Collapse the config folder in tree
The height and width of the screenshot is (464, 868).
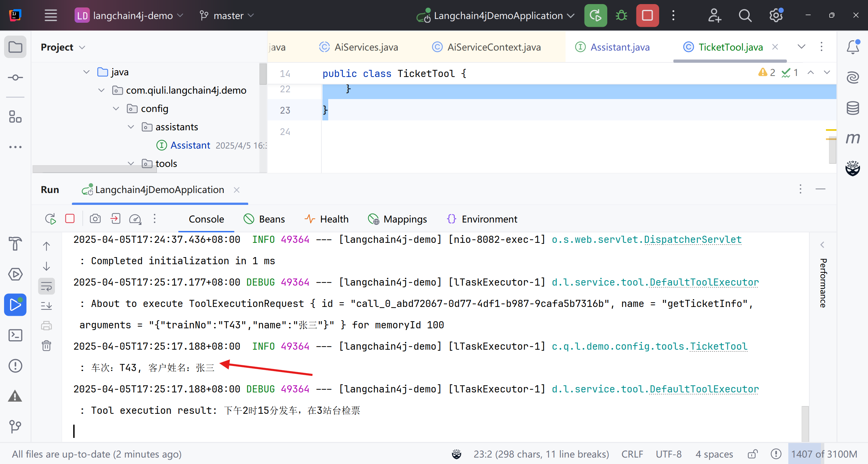116,109
